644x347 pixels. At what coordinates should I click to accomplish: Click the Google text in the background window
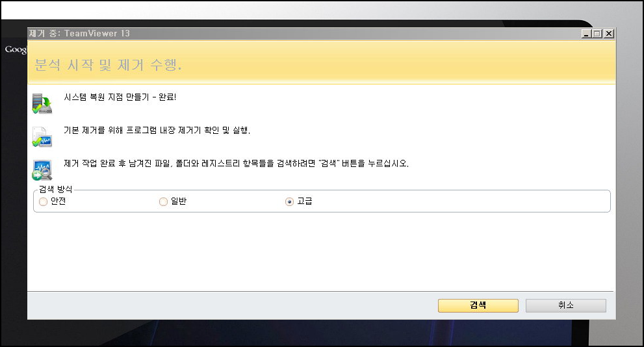(16, 49)
